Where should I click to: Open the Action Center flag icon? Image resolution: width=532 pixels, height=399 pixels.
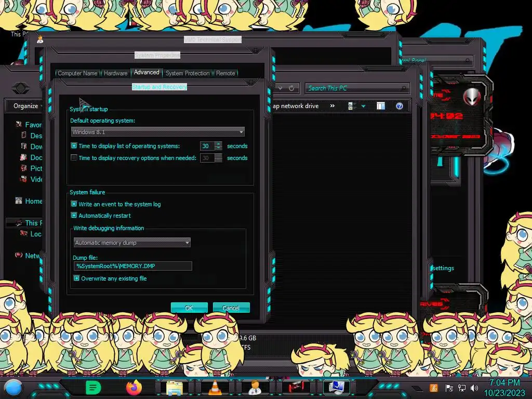click(449, 388)
